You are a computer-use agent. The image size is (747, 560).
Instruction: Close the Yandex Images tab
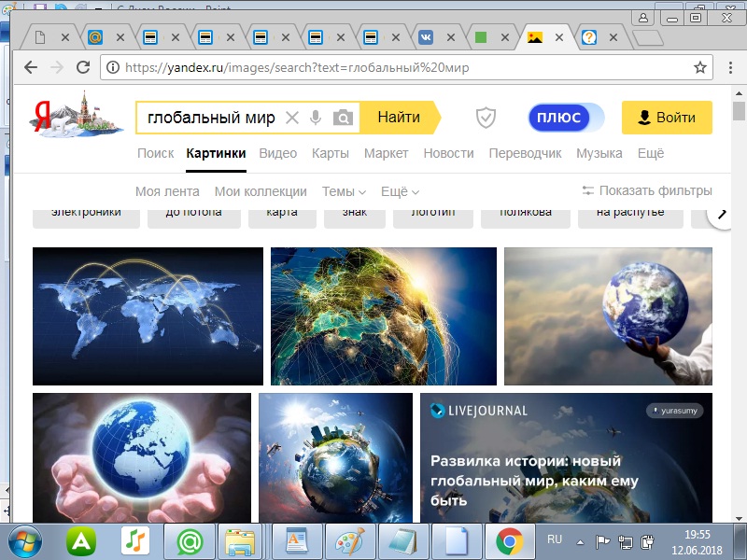[559, 37]
